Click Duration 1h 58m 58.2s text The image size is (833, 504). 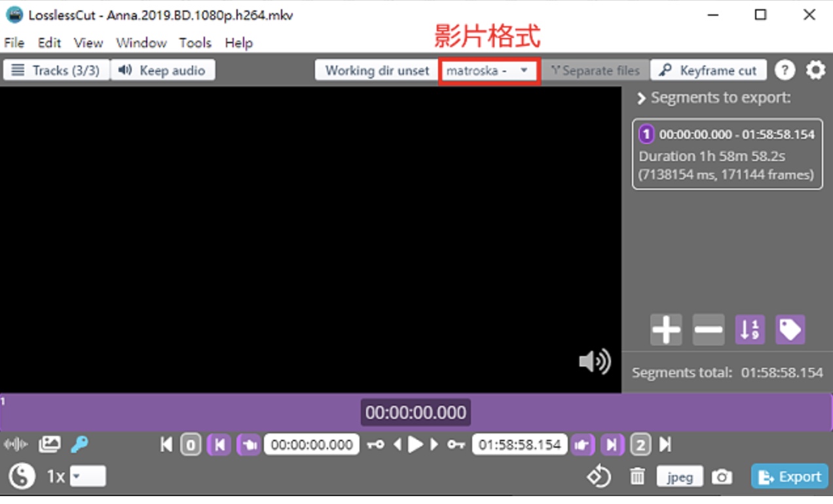[713, 156]
